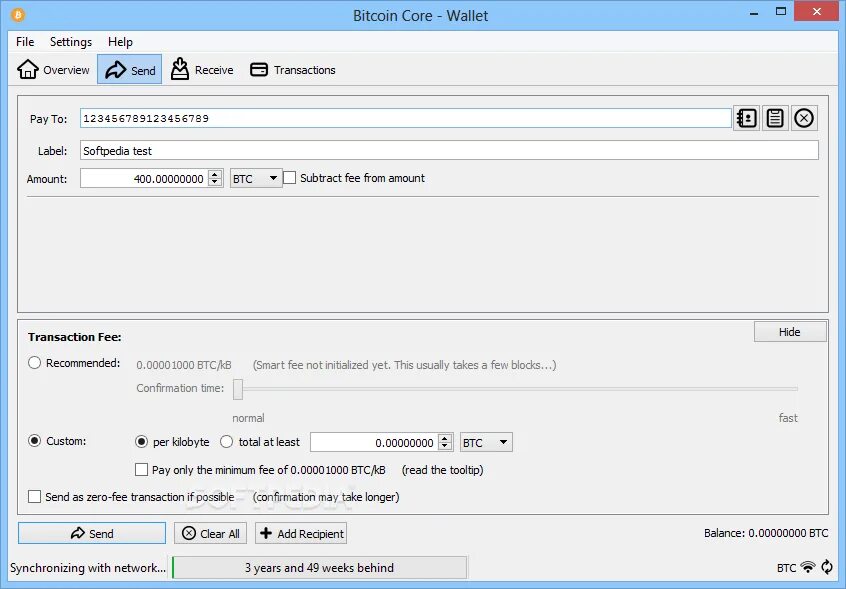Viewport: 846px width, 589px height.
Task: Open the File menu
Action: click(25, 42)
